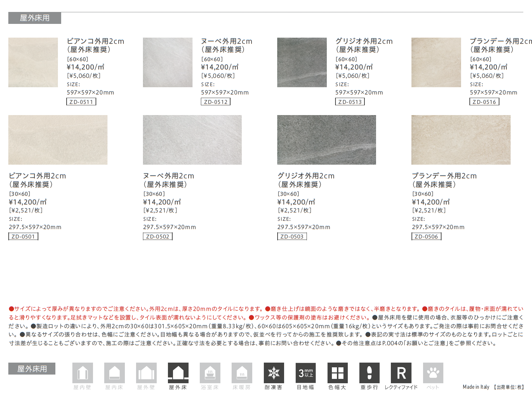Screen dimensions: 532x414
Task: Click the 屋内壁 indoor wall icon
Action: 83,373
